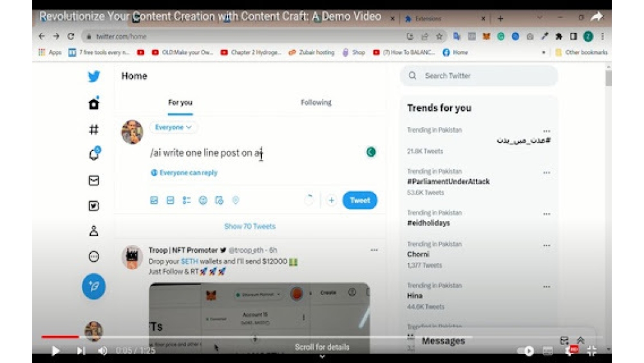Toggle YouTube autoplay switch

point(526,351)
